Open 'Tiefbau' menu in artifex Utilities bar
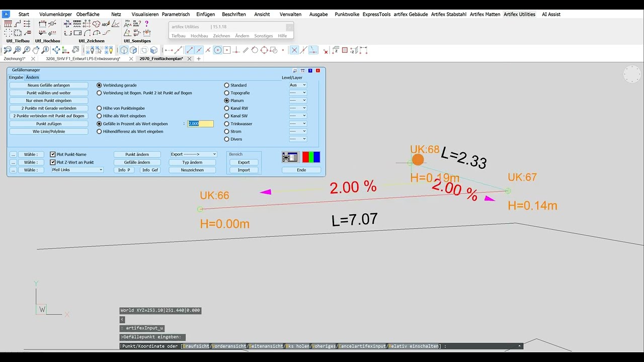Image resolution: width=644 pixels, height=362 pixels. 178,36
